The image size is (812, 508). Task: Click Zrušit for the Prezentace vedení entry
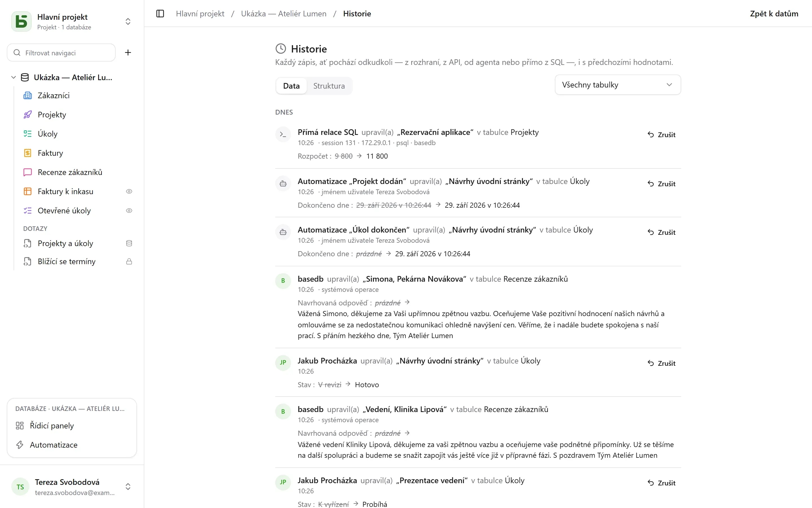662,483
